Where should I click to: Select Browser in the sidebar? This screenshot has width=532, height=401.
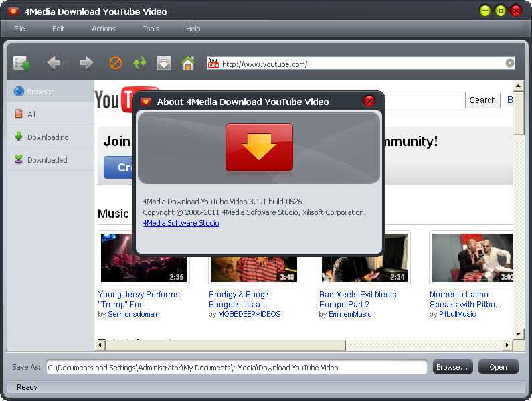[x=51, y=92]
